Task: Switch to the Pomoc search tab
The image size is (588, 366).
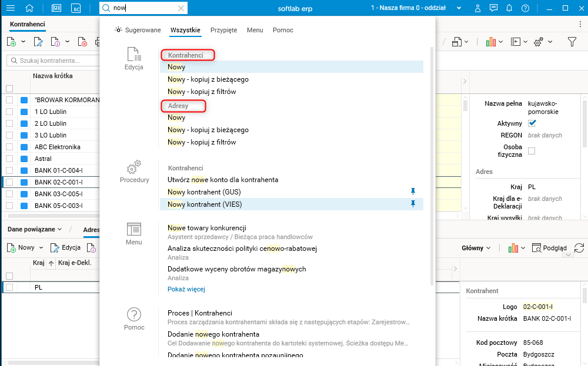Action: point(283,30)
